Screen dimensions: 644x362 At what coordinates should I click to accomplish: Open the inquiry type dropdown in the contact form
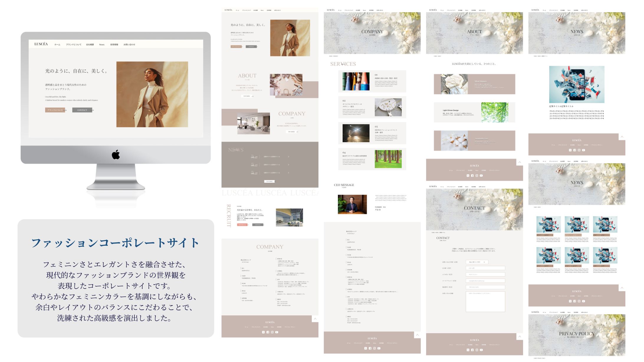point(477,262)
